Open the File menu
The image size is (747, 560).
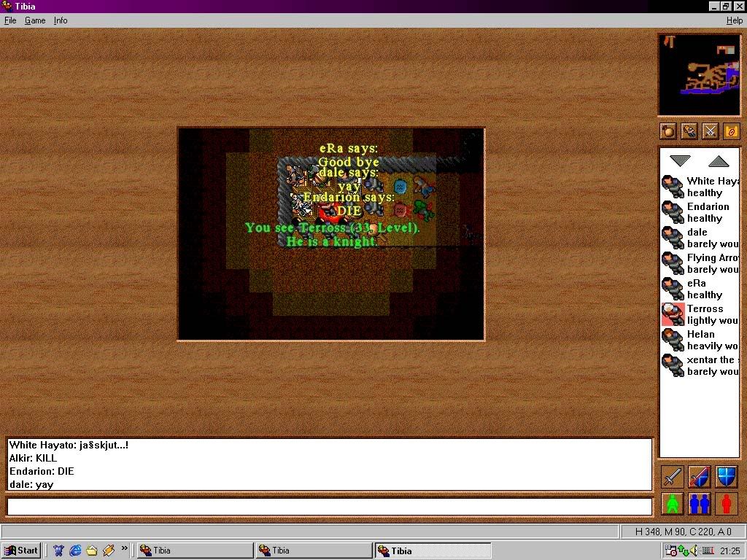10,20
